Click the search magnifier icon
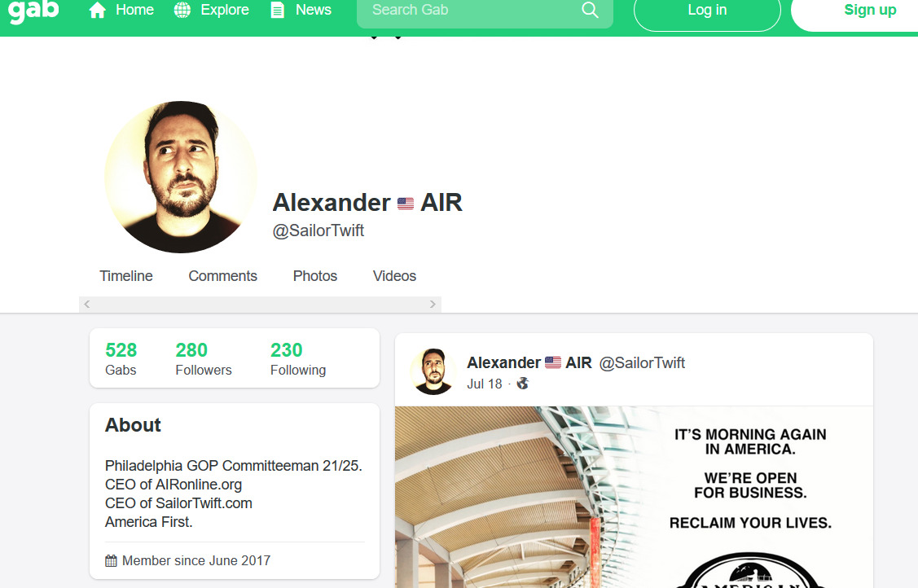Viewport: 918px width, 588px height. coord(590,10)
